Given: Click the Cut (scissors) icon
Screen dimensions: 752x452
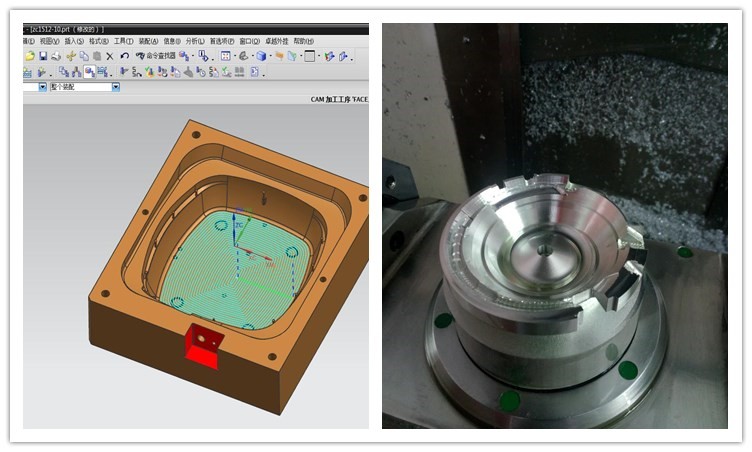Looking at the screenshot, I should [71, 57].
